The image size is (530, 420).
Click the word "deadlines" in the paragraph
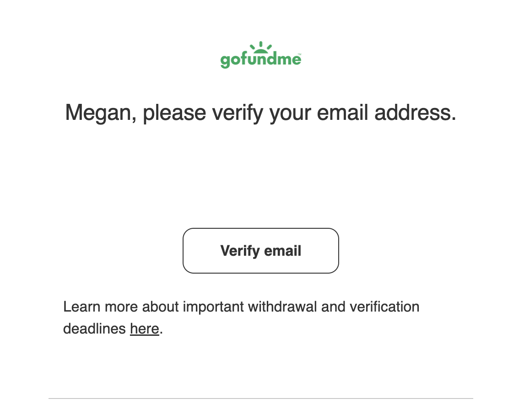94,329
